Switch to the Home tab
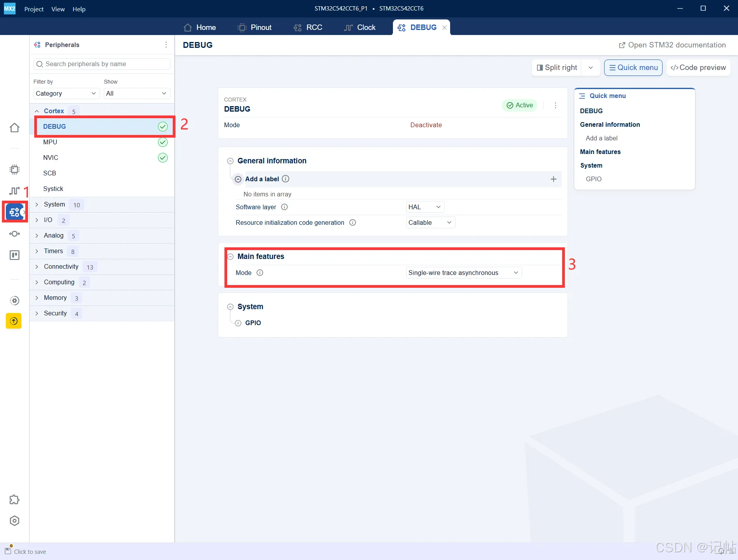The width and height of the screenshot is (738, 560). pos(200,28)
